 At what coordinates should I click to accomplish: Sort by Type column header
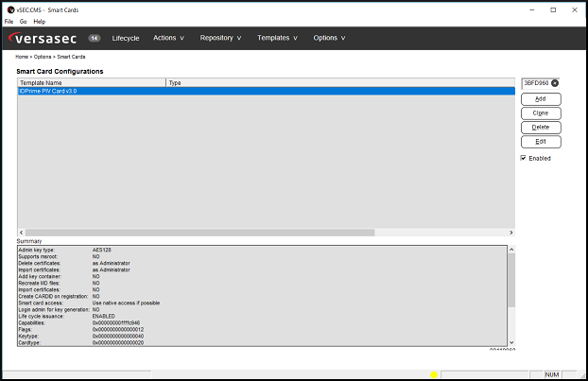click(x=340, y=82)
